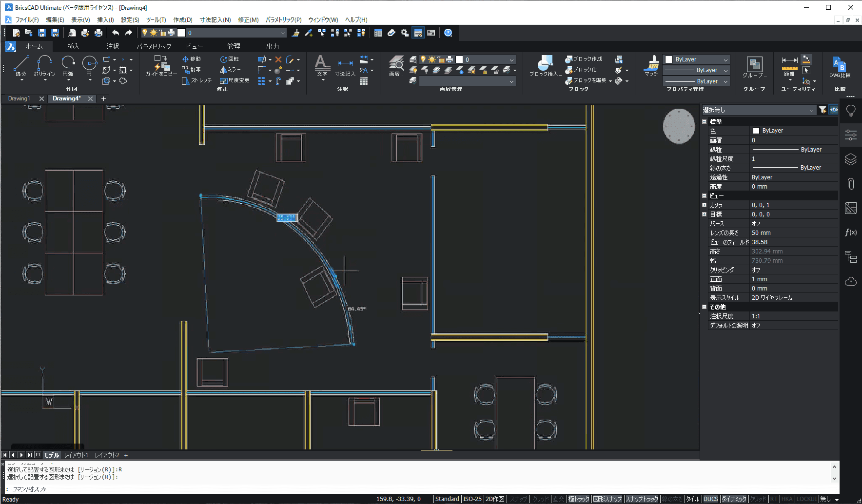Disable 図形スナップ in the status bar
Image resolution: width=862 pixels, height=504 pixels.
(x=607, y=499)
